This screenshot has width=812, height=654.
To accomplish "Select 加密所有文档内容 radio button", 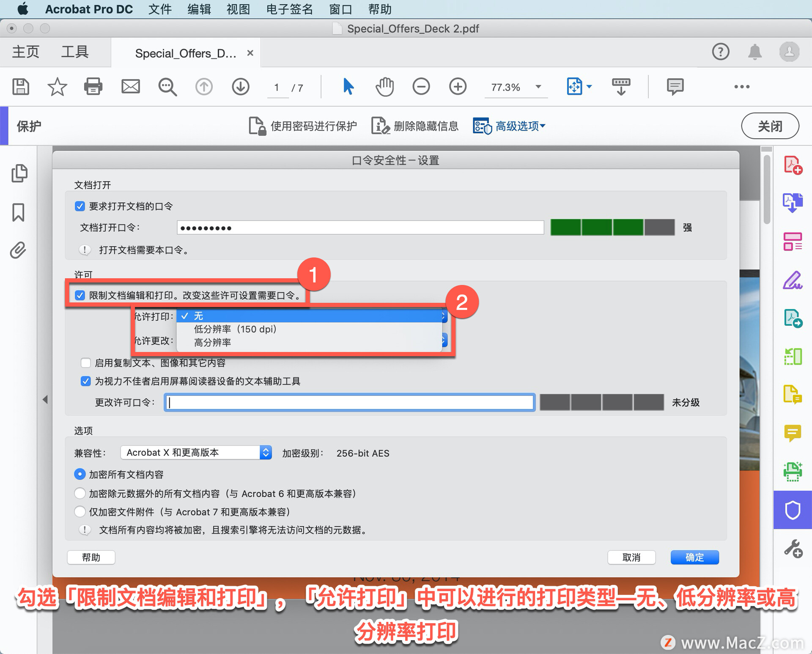I will pos(80,474).
